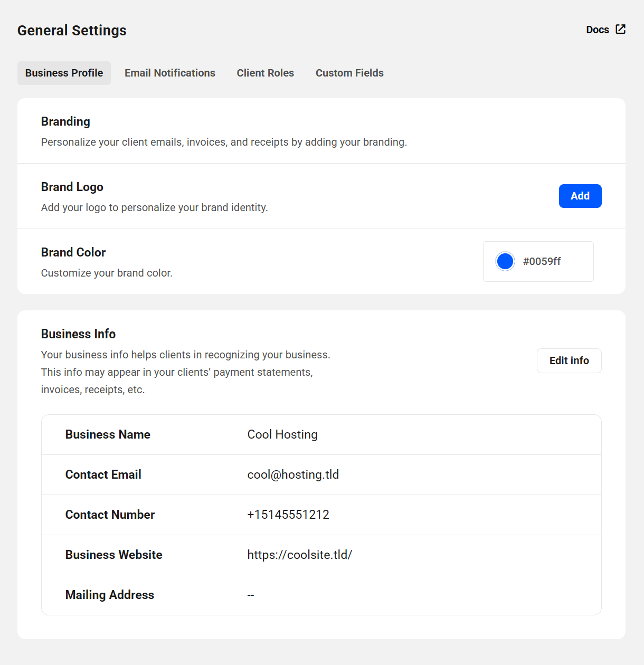Click the 'Add your logo to personalize' description
Screen dimensions: 644x665
[x=155, y=207]
